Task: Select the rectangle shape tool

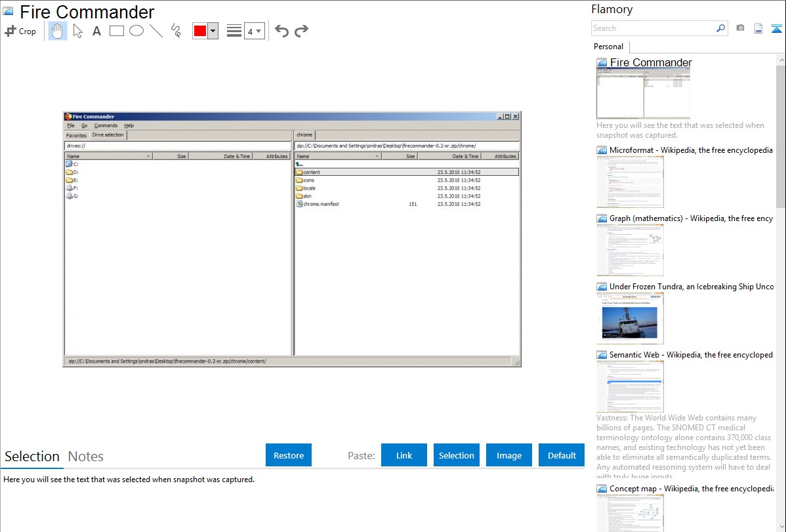Action: [x=116, y=31]
